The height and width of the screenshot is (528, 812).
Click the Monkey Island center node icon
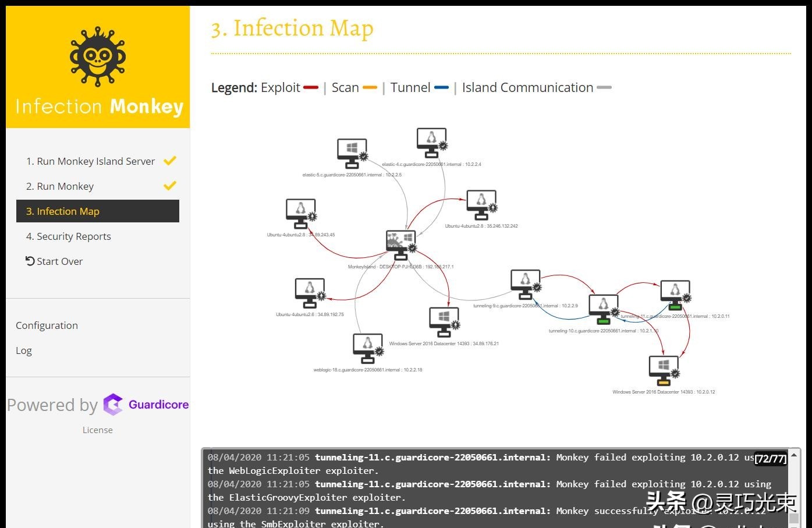click(x=401, y=244)
